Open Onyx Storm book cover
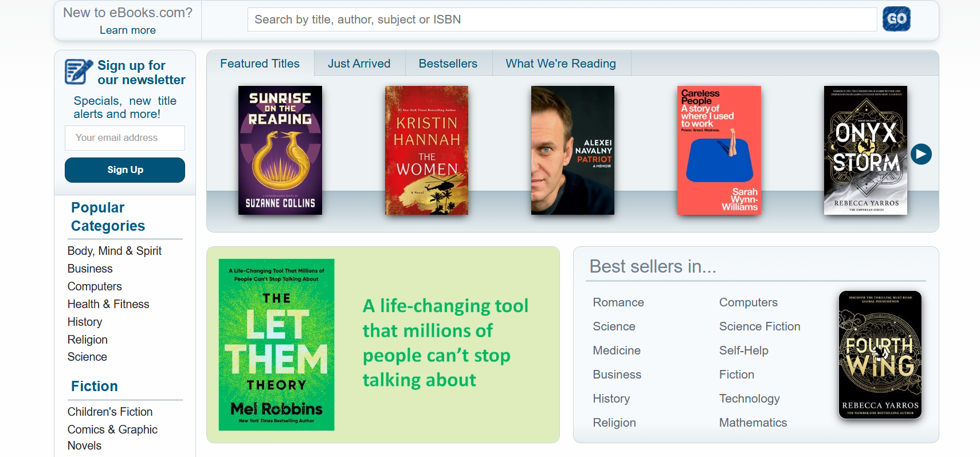 (x=865, y=151)
